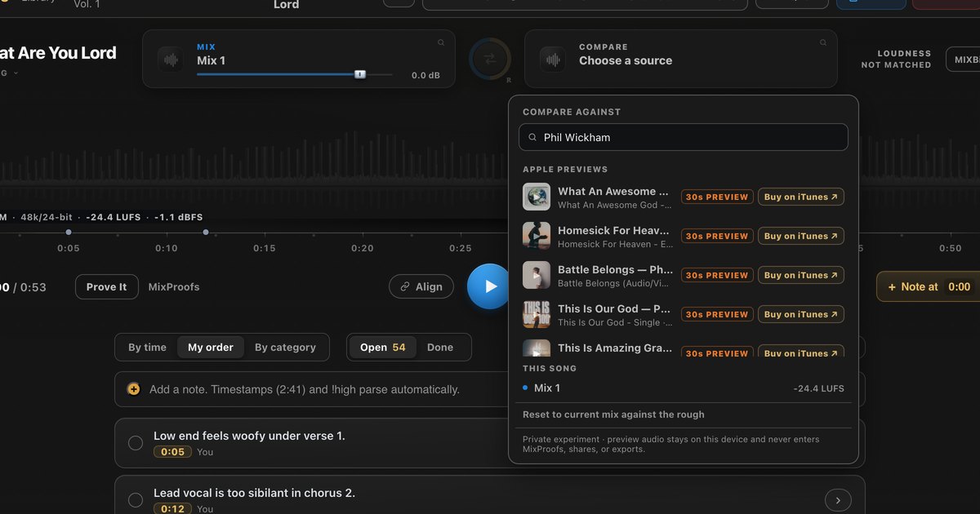Open Buy on iTunes for This Is Our God
This screenshot has height=514, width=980.
point(801,314)
